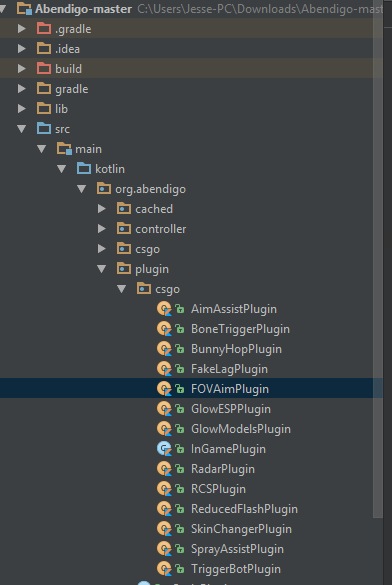392x585 pixels.
Task: Select the Abendigo-master root node name
Action: pyautogui.click(x=84, y=9)
